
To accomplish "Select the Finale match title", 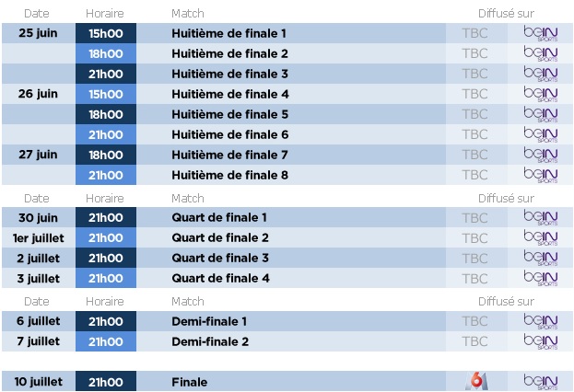I will tap(189, 382).
